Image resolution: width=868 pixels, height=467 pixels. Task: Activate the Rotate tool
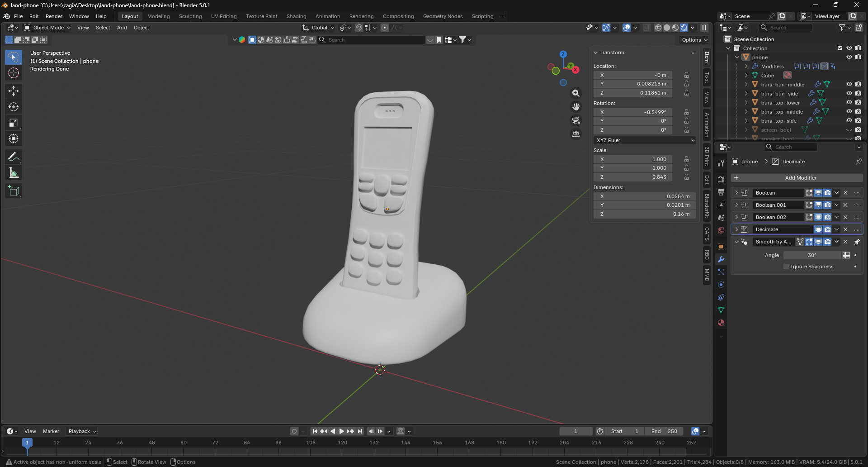pos(13,107)
